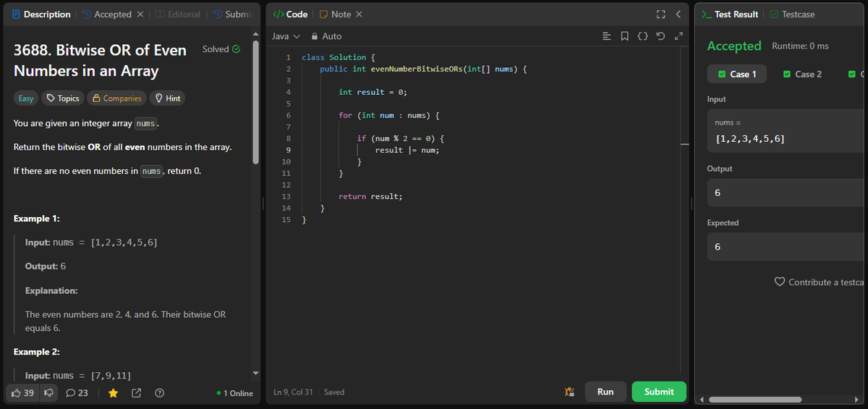Click the Expected value 6 box
The height and width of the screenshot is (409, 868).
[x=787, y=247]
